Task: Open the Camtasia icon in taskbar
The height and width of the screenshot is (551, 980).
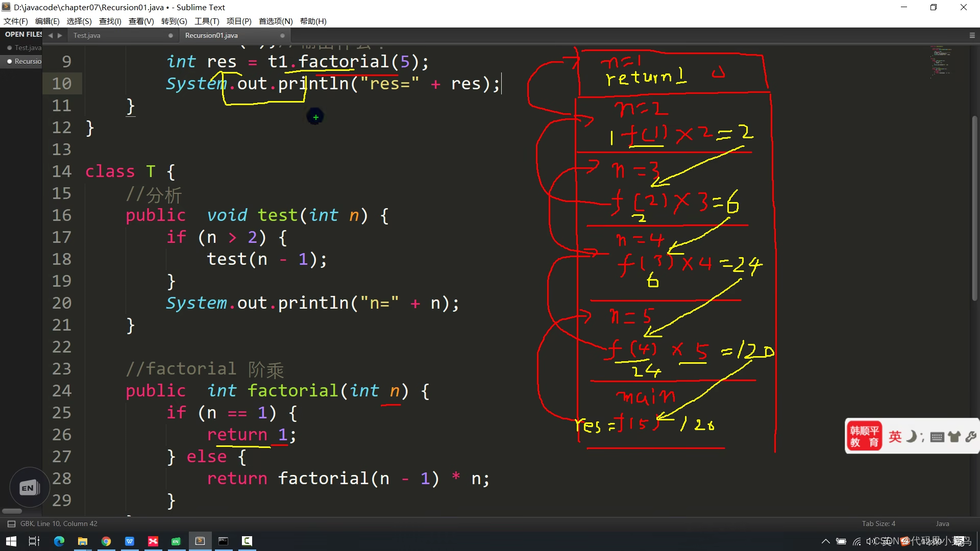Action: pyautogui.click(x=247, y=541)
